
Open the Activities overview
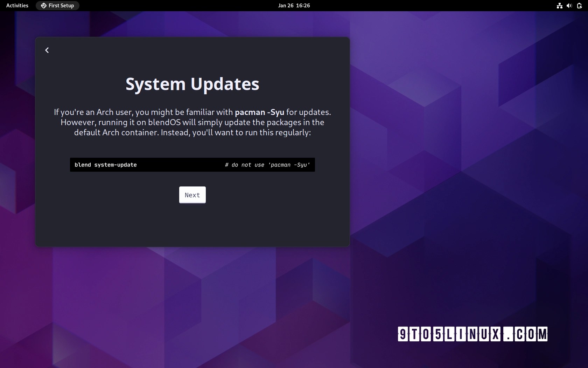click(x=17, y=6)
